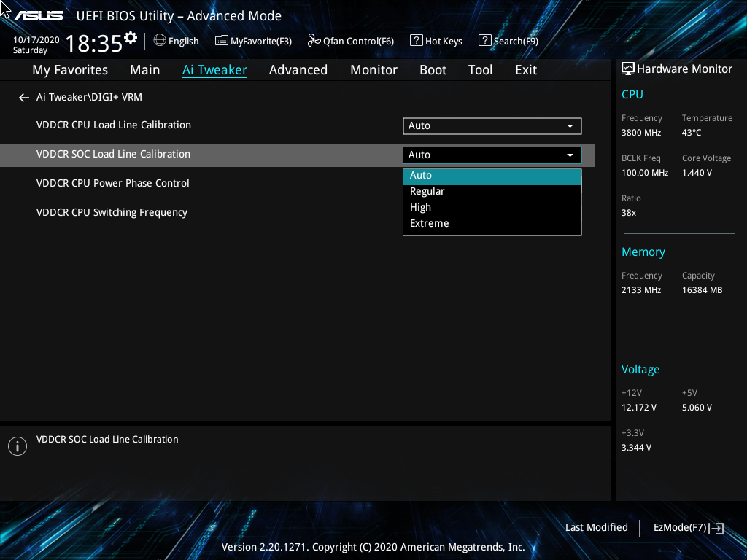Click CPU temperature value 43°C

click(692, 133)
